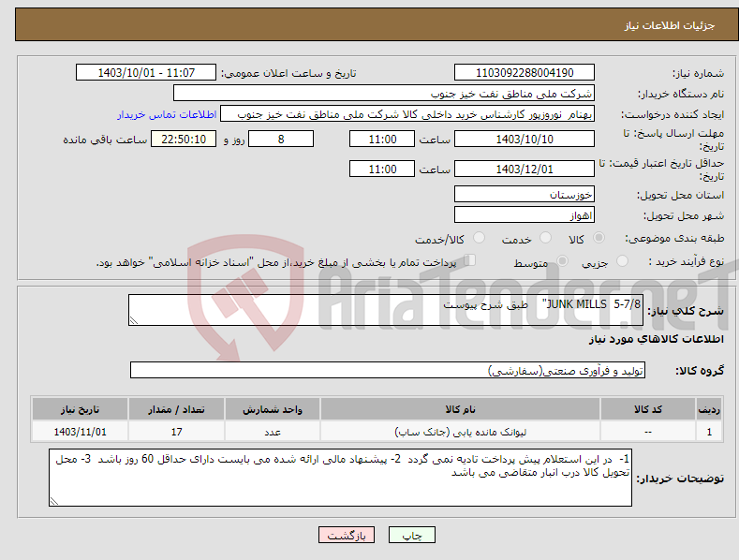Click the remaining time field 22:50:10
Image resolution: width=739 pixels, height=560 pixels.
coord(184,139)
